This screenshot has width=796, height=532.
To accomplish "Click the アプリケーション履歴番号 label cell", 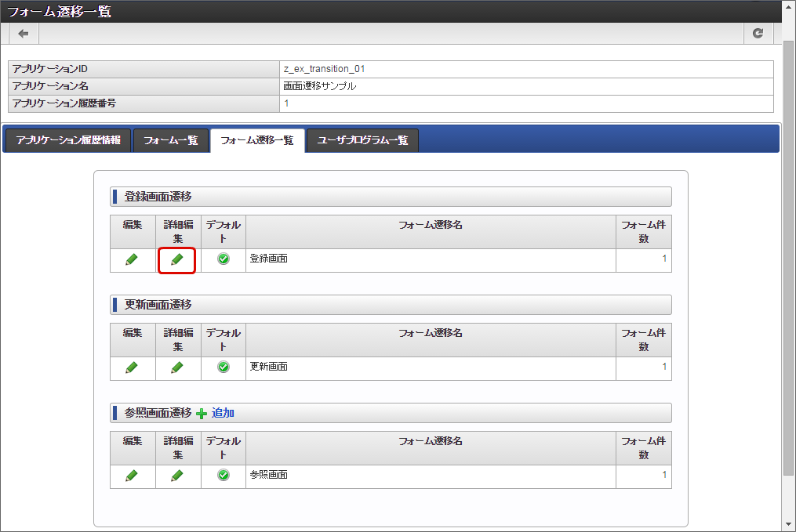I will pos(144,103).
